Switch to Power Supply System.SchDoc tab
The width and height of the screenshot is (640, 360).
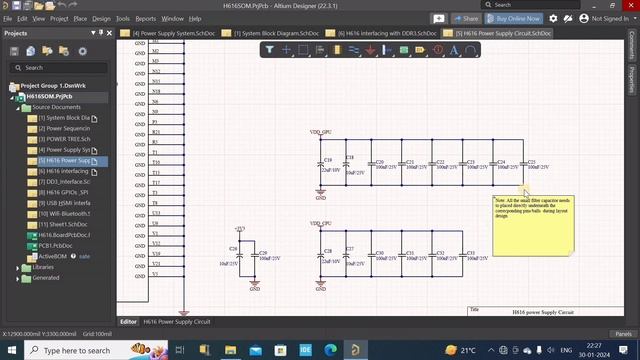(x=168, y=33)
